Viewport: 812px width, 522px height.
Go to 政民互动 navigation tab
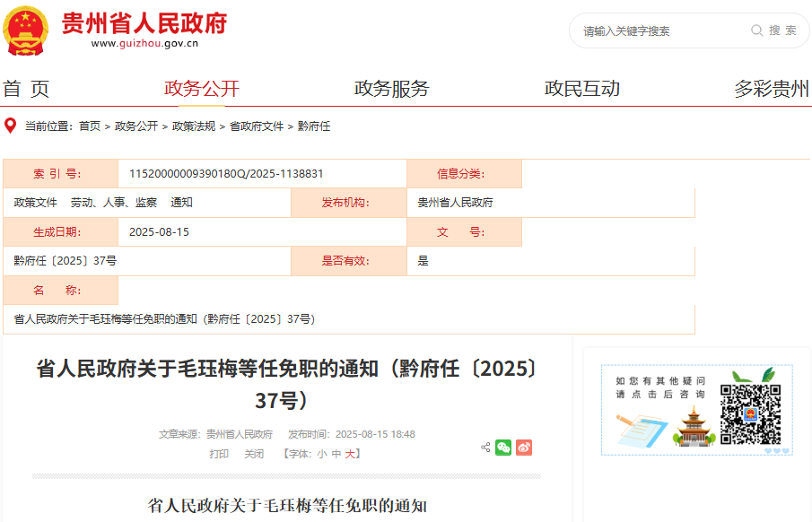point(581,89)
